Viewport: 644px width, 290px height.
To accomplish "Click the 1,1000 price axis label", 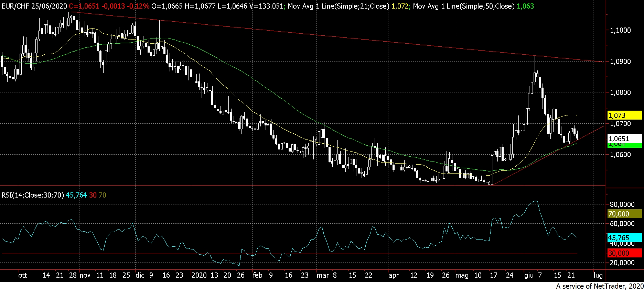I will (620, 30).
